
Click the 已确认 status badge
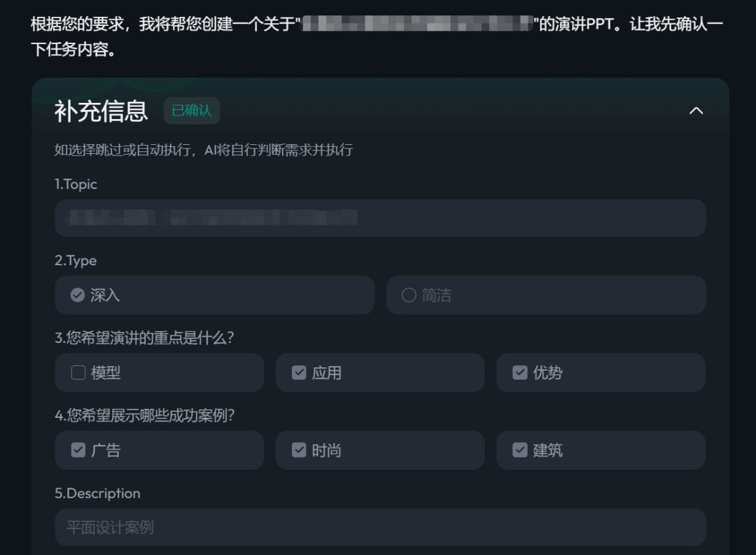tap(192, 111)
